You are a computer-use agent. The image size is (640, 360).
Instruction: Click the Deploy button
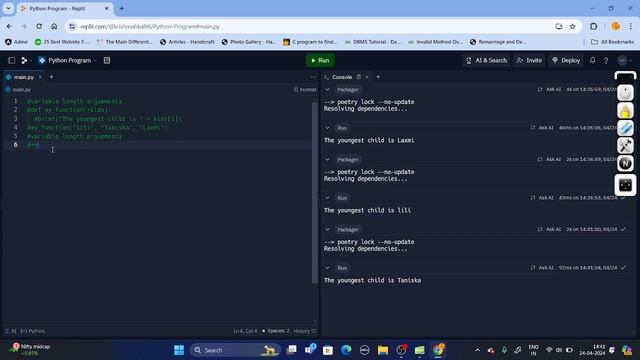pyautogui.click(x=566, y=60)
